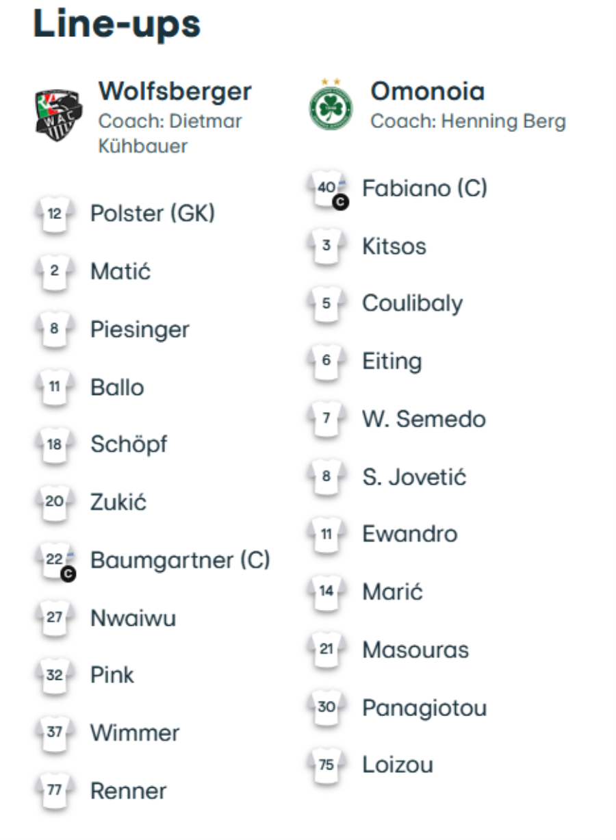Click Fabiano's number 40 captain jersey
Image resolution: width=616 pixels, height=840 pixels.
327,188
